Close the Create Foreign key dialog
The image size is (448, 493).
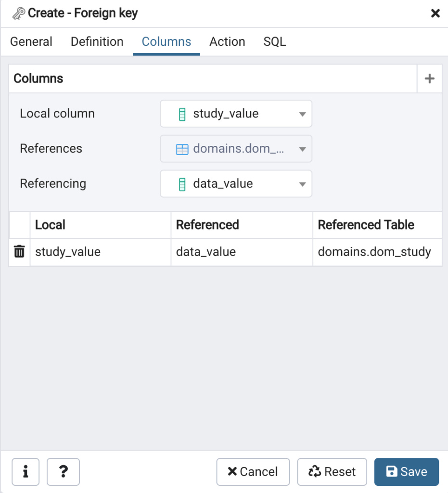coord(435,13)
